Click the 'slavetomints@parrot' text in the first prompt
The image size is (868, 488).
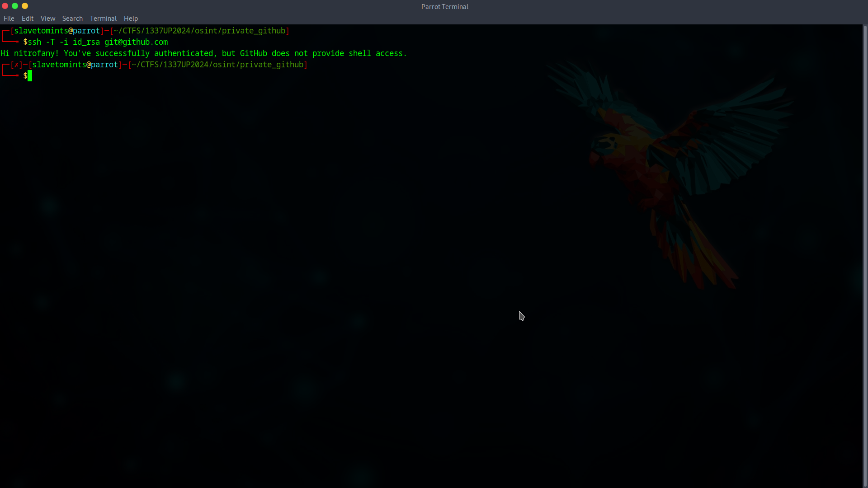(57, 31)
